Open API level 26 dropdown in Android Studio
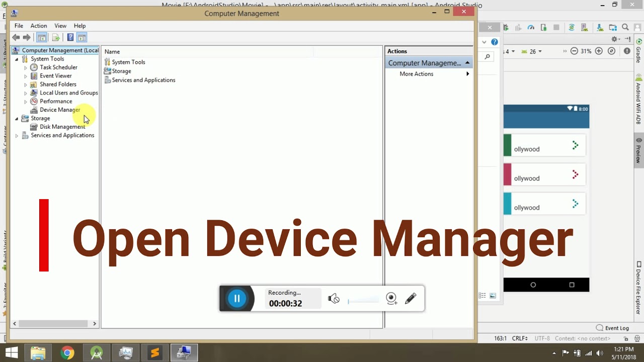 click(x=532, y=51)
